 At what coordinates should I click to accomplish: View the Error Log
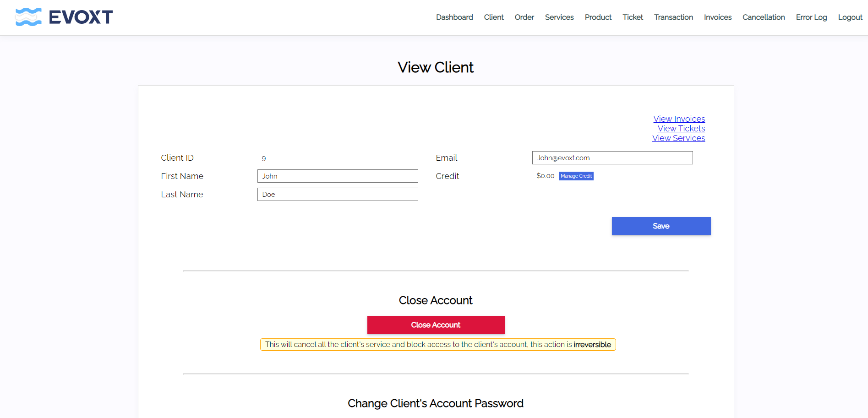pos(811,17)
